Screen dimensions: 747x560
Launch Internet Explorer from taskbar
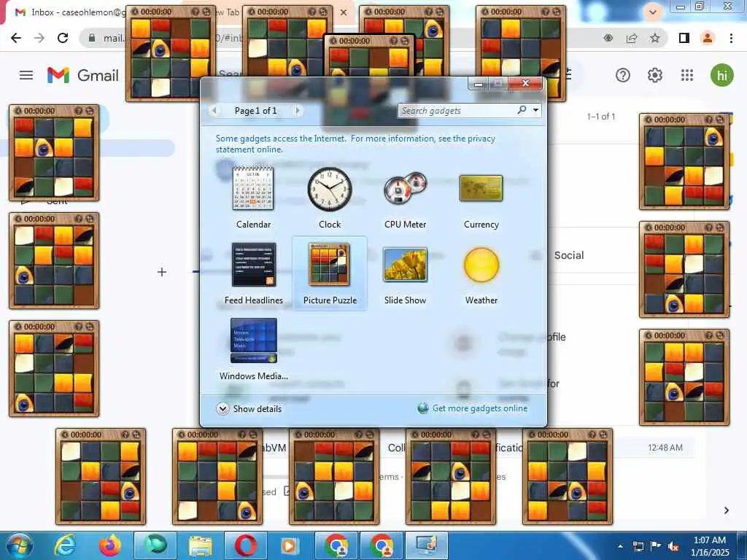[x=65, y=545]
